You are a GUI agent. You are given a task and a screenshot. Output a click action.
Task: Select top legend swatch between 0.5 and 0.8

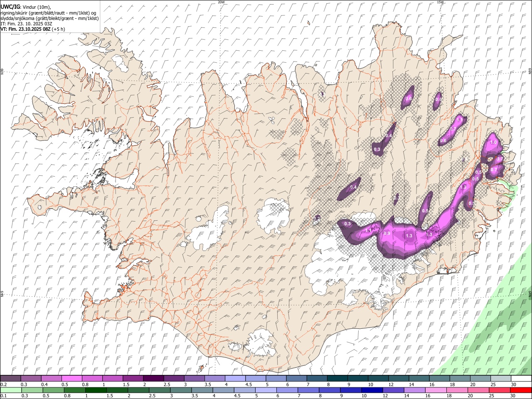[71, 378]
